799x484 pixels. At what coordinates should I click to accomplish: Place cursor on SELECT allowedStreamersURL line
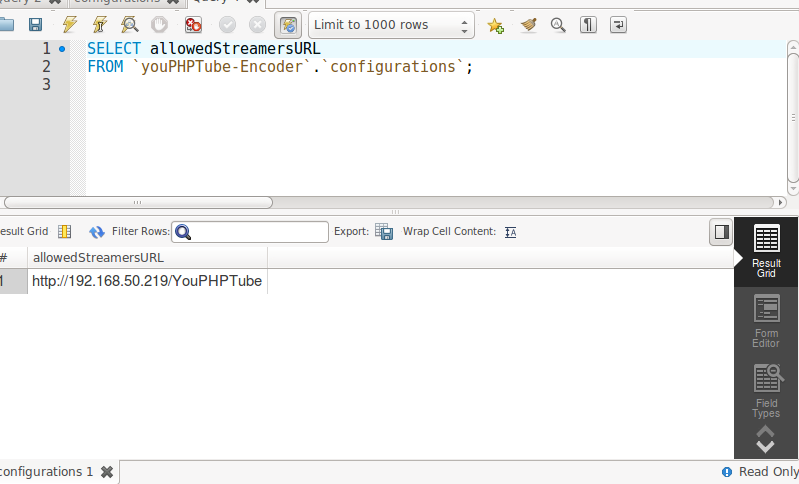204,49
